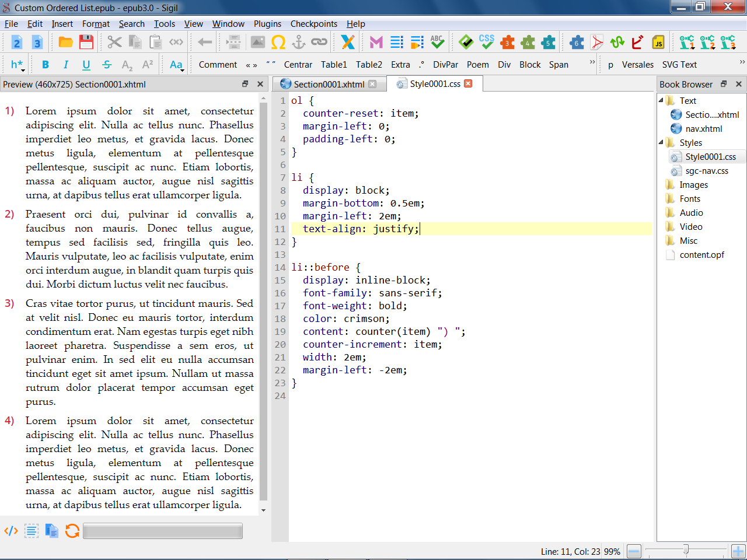Click the DivPar clip button
The image size is (747, 560).
tap(445, 65)
